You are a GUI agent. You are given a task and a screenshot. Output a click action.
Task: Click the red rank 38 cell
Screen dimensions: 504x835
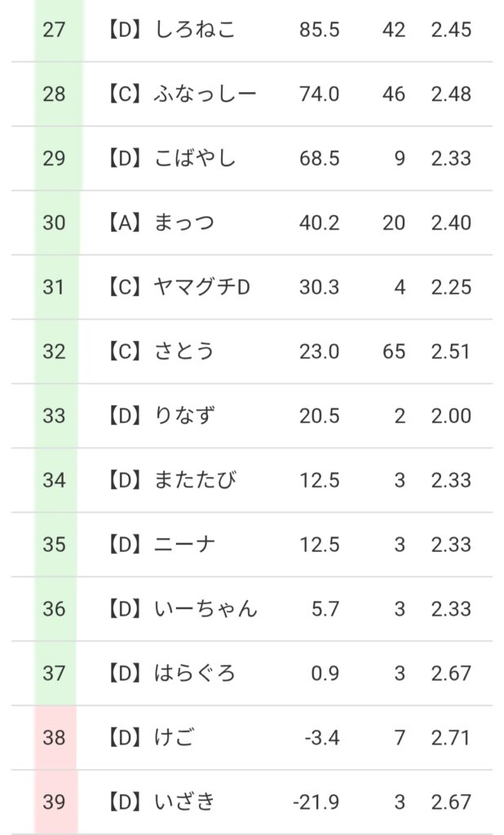[55, 738]
